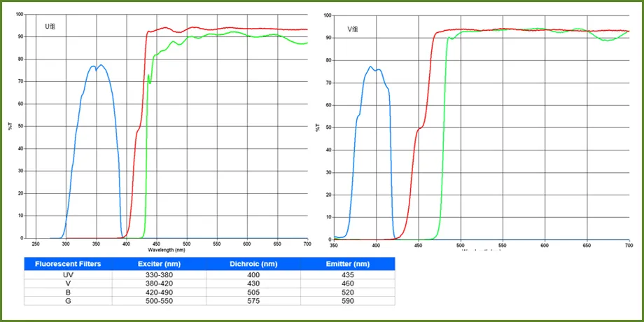Click the "U组" label in left chart

[50, 25]
